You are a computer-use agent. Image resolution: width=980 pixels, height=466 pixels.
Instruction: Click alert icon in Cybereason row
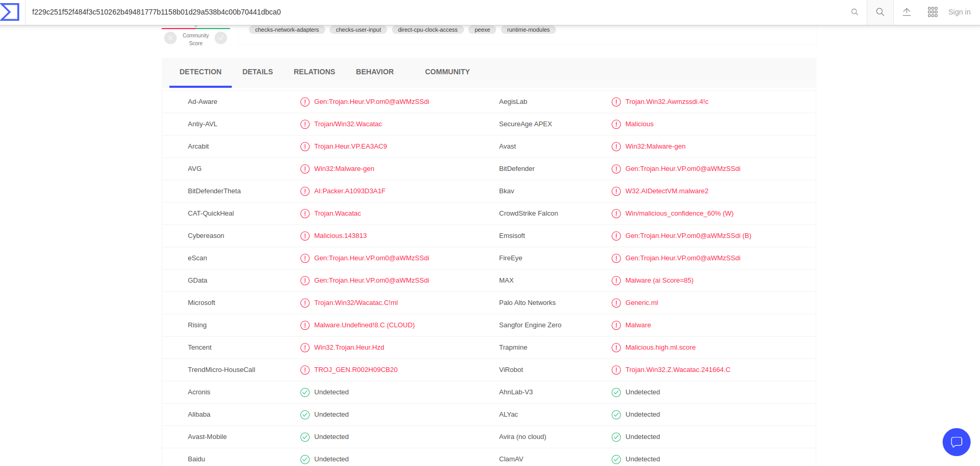(x=305, y=236)
